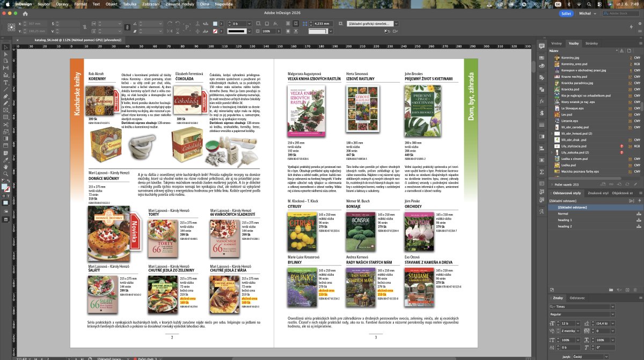Click the create new style icon in styles panel
Screen dimensions: 644x360
[x=627, y=290]
